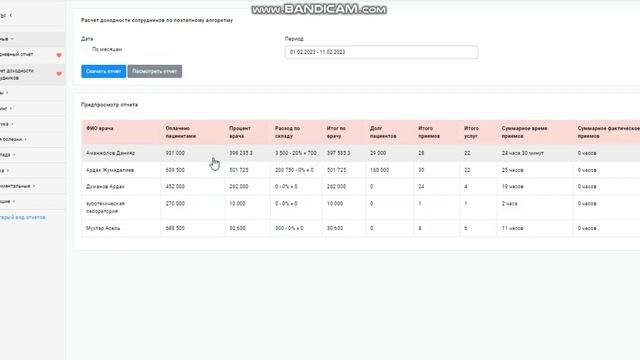
Task: Expand the болезни sidebar section
Action: pos(13,139)
